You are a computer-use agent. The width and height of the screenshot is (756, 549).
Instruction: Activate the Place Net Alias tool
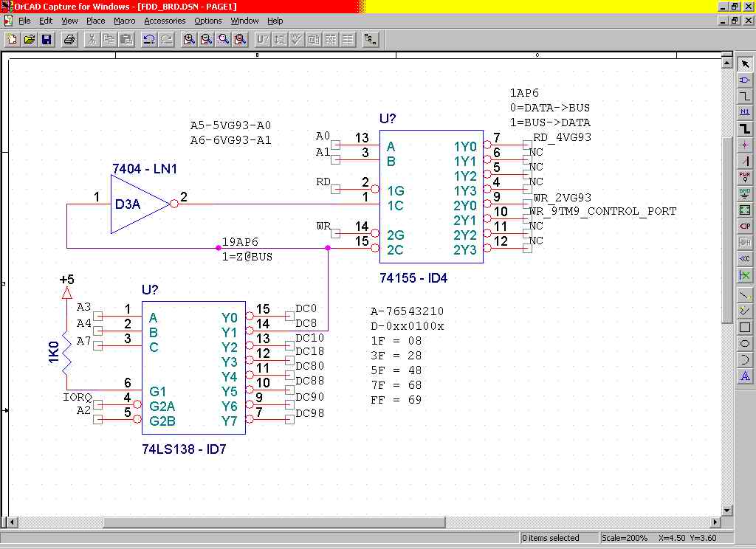pos(745,113)
